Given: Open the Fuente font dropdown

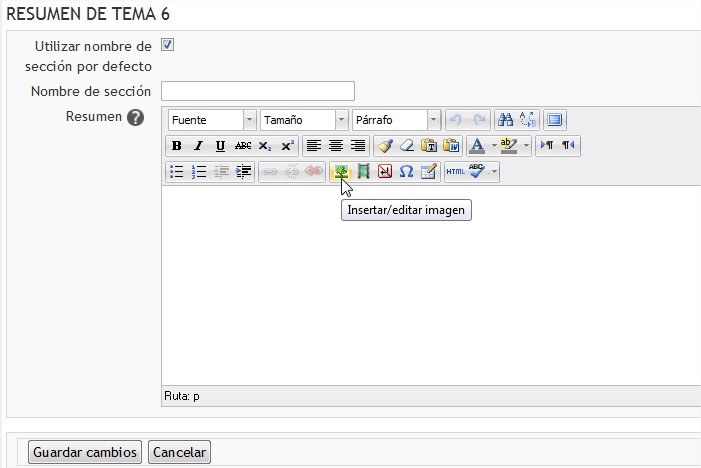Looking at the screenshot, I should (x=249, y=120).
